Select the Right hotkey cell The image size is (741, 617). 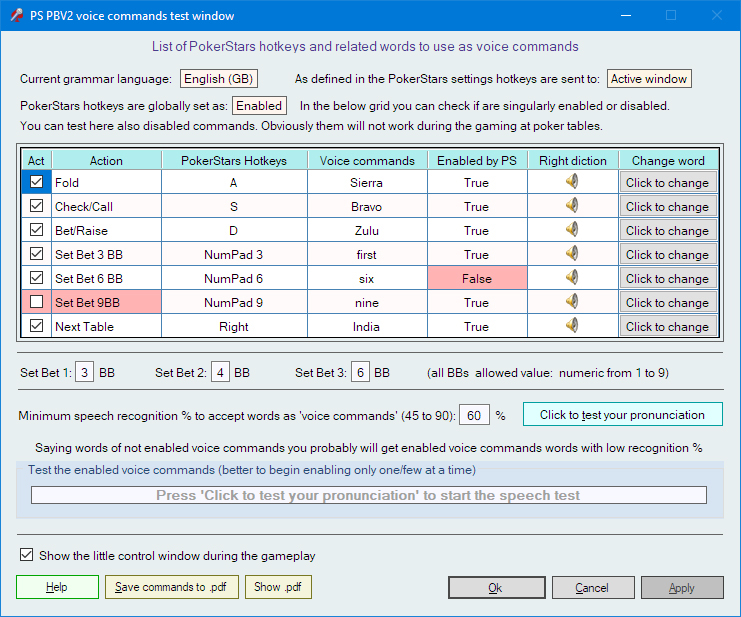[234, 326]
